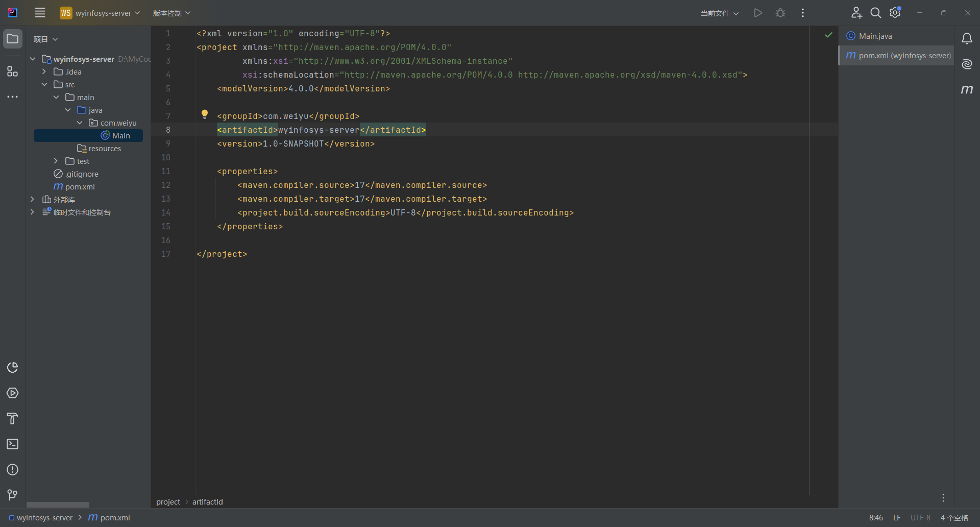980x527 pixels.
Task: Open the Problems tool window
Action: [12, 470]
